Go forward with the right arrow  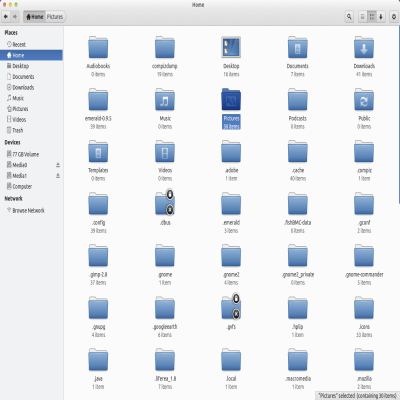click(15, 16)
